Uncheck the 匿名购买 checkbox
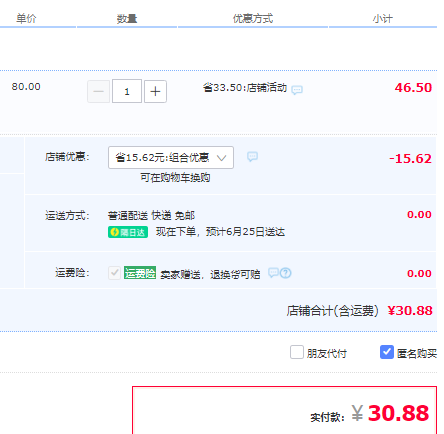The image size is (444, 434). click(x=387, y=352)
